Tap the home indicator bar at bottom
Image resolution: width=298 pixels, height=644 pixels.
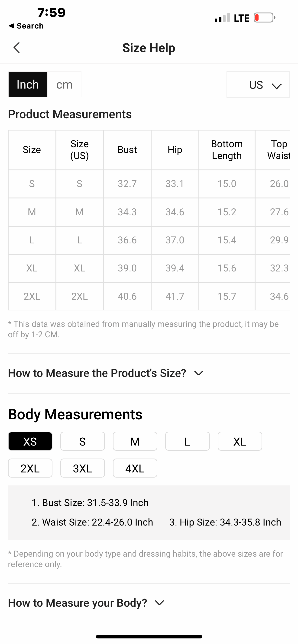[x=149, y=637]
